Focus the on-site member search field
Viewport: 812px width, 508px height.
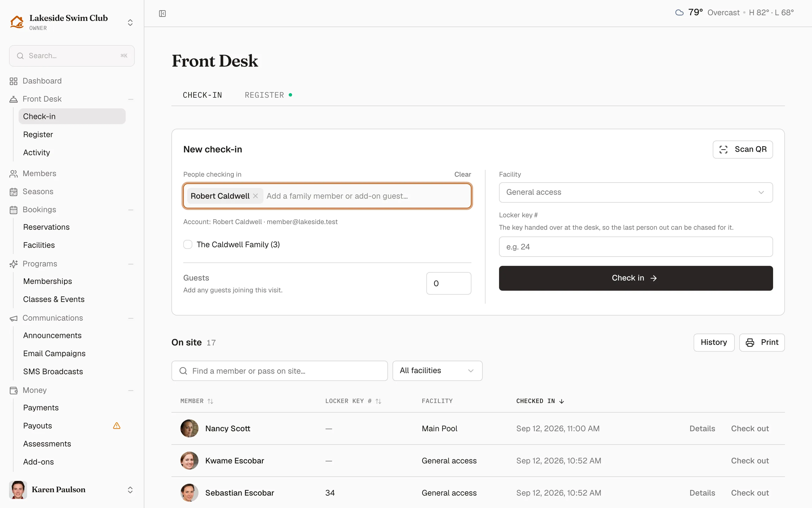(279, 371)
